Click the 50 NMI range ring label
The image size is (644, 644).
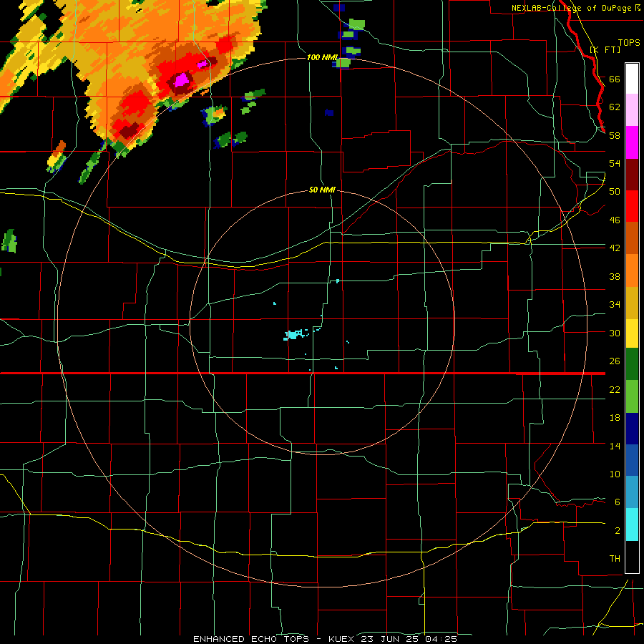(x=322, y=190)
